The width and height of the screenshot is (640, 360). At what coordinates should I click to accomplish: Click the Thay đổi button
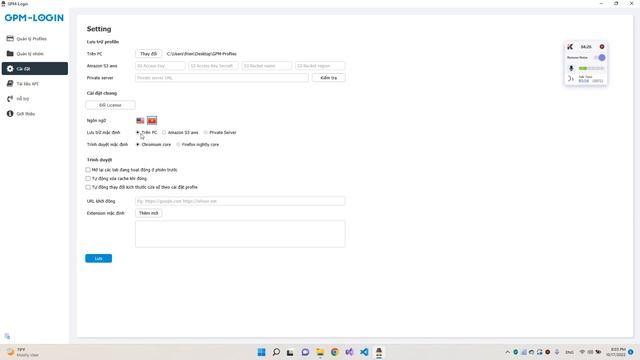point(148,54)
